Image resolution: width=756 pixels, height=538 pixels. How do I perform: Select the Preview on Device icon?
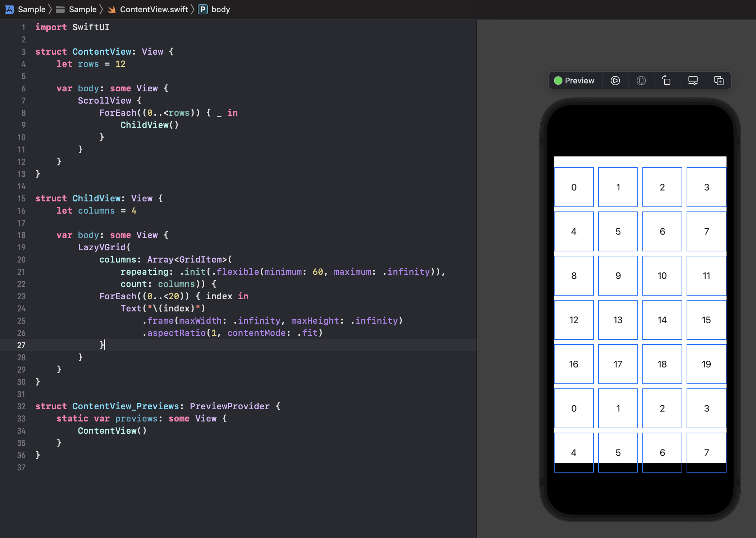tap(693, 80)
